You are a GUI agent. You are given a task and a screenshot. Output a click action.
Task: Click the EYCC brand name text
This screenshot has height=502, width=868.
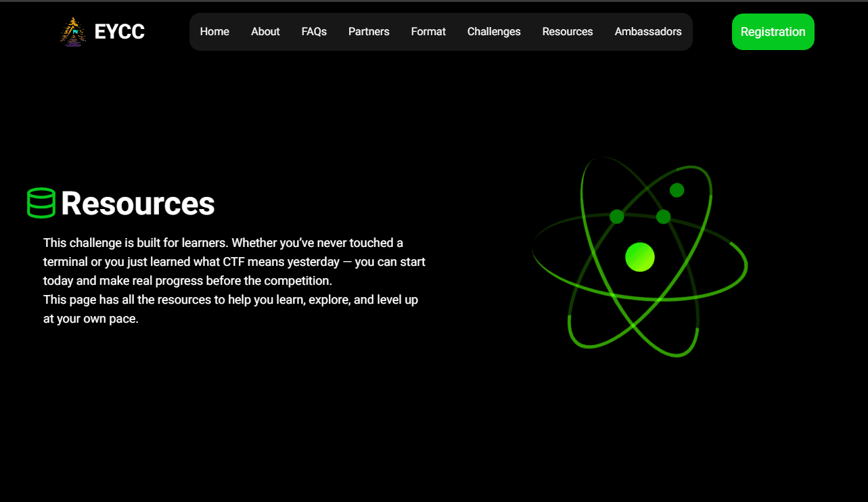click(119, 32)
